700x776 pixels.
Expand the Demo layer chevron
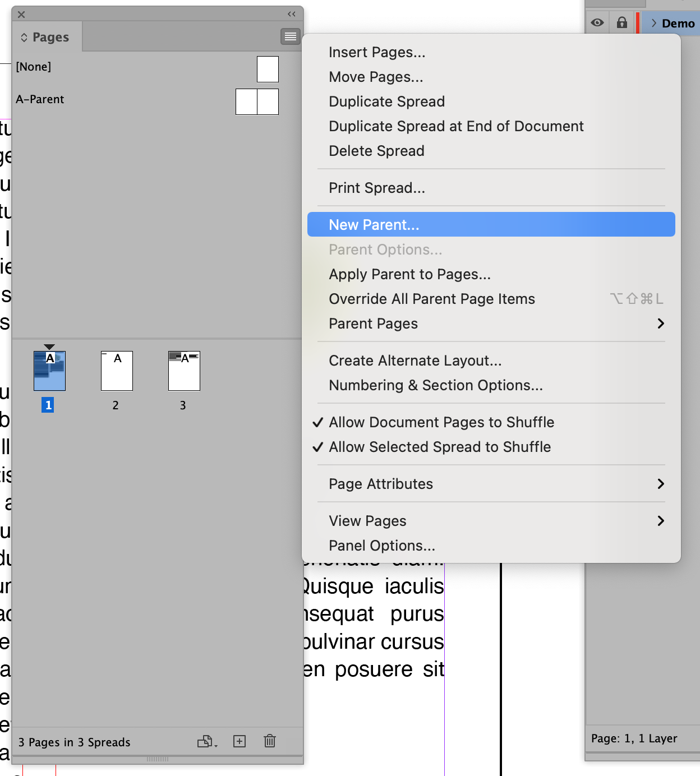point(654,23)
